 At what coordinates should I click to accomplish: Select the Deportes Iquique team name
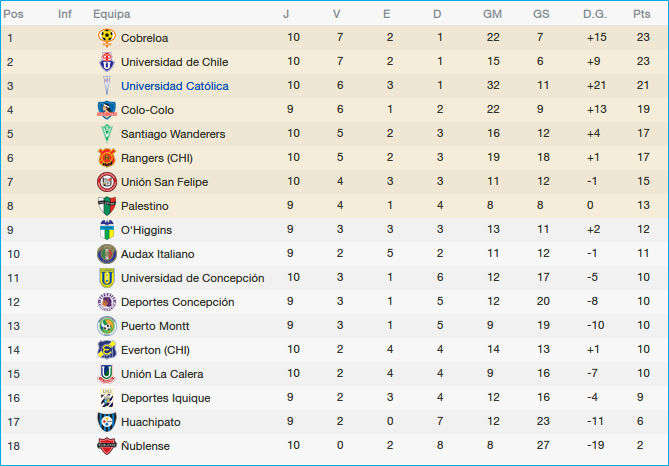coord(165,398)
